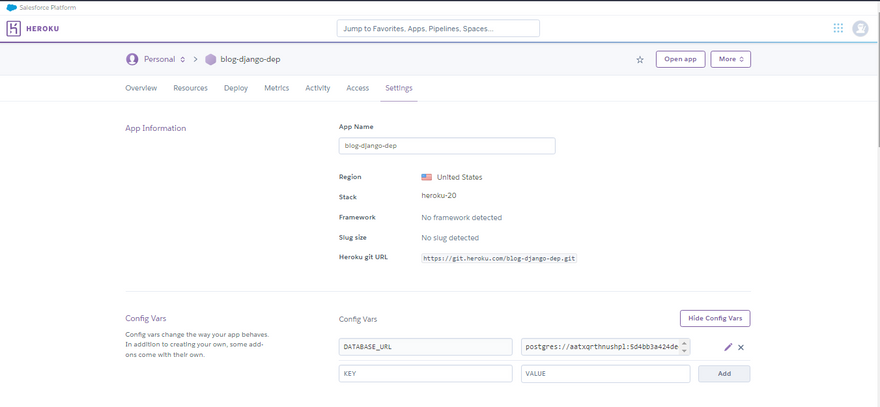Screen dimensions: 880x407
Task: Click the Jump to Favorites search box
Action: [x=438, y=29]
